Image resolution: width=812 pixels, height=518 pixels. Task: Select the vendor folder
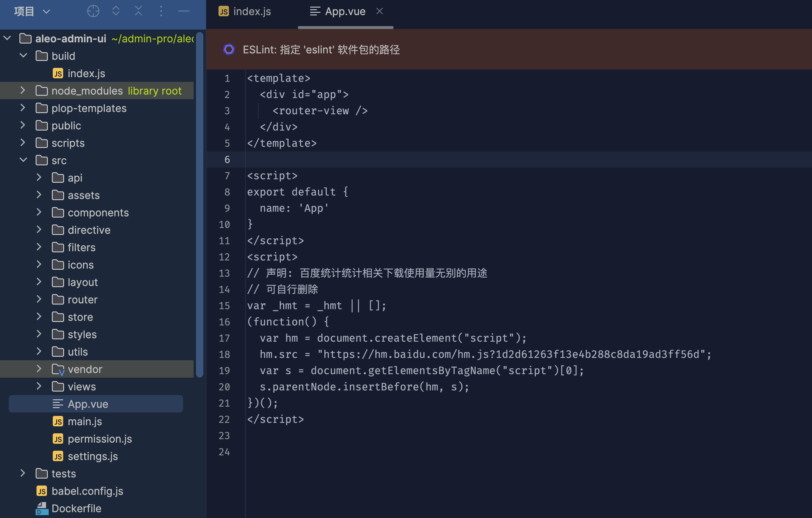coord(85,369)
